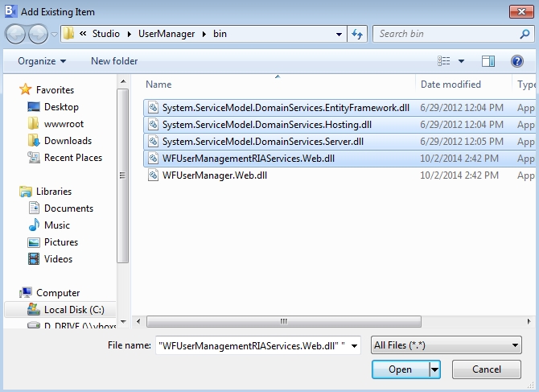Open the Music library
539x392 pixels.
tap(57, 225)
